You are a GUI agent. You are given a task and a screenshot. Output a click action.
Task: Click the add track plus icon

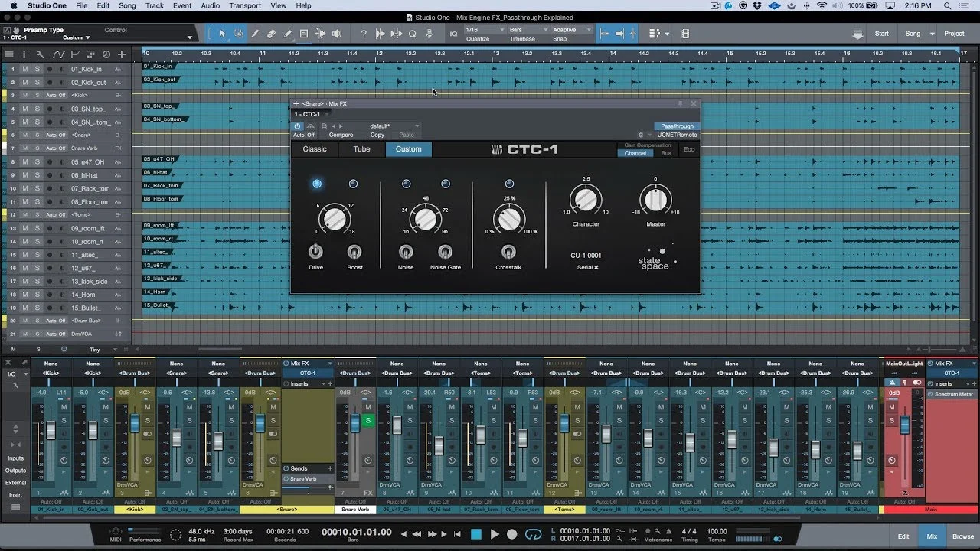pyautogui.click(x=122, y=54)
